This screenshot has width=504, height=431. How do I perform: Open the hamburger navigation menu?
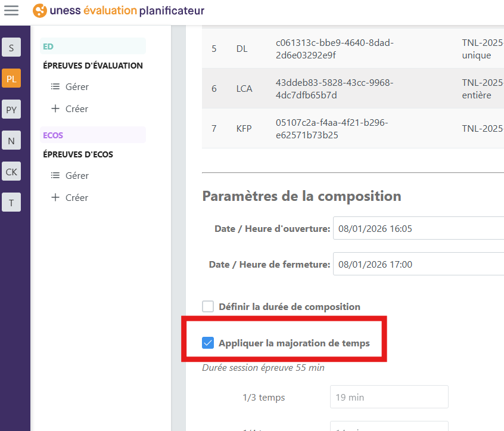click(11, 11)
